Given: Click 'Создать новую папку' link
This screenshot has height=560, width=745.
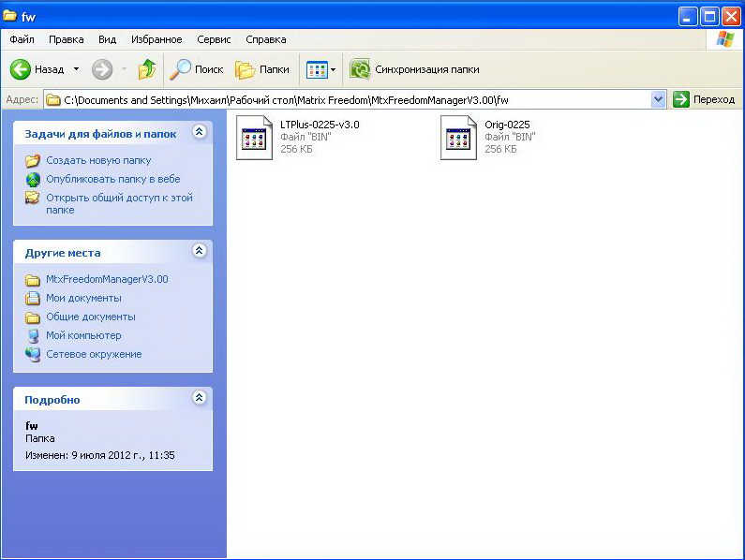Looking at the screenshot, I should coord(98,160).
